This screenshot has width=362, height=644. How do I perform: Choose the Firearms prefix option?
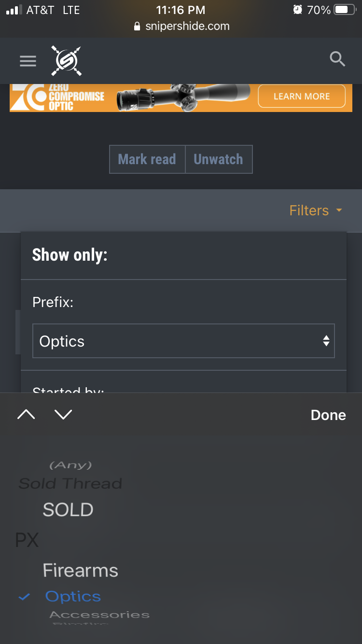(80, 571)
